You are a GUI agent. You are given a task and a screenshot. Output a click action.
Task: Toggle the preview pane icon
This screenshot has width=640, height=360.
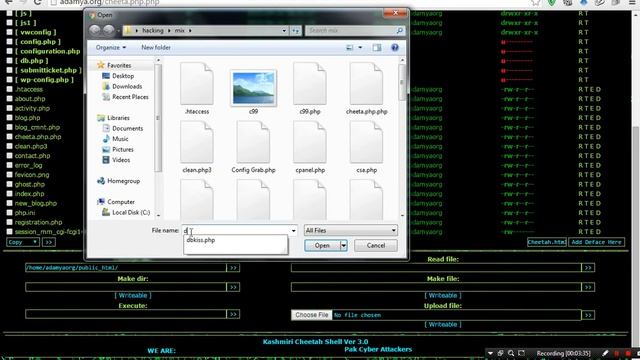coord(377,48)
